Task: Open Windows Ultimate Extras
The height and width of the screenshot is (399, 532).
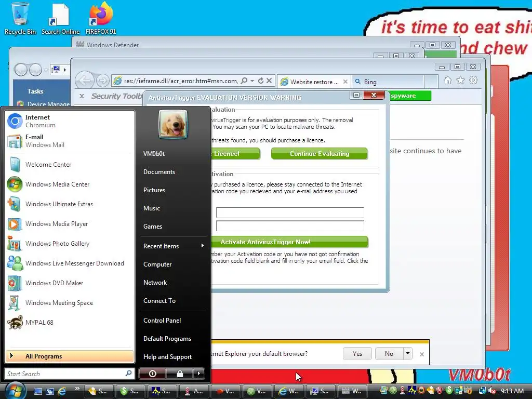Action: click(x=70, y=204)
